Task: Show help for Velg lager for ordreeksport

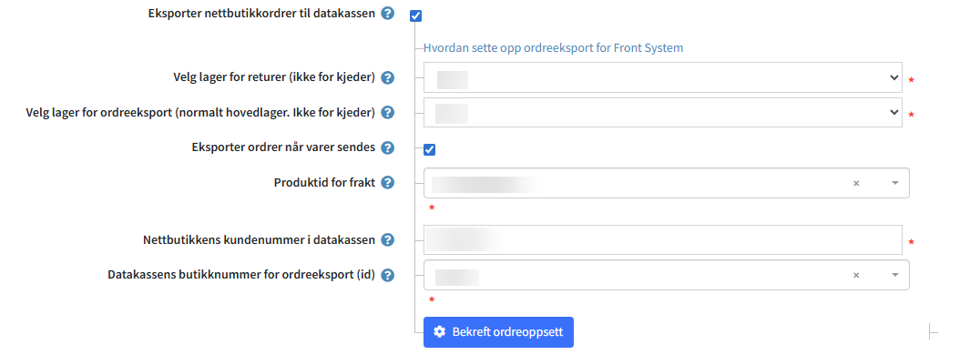Action: (x=387, y=113)
